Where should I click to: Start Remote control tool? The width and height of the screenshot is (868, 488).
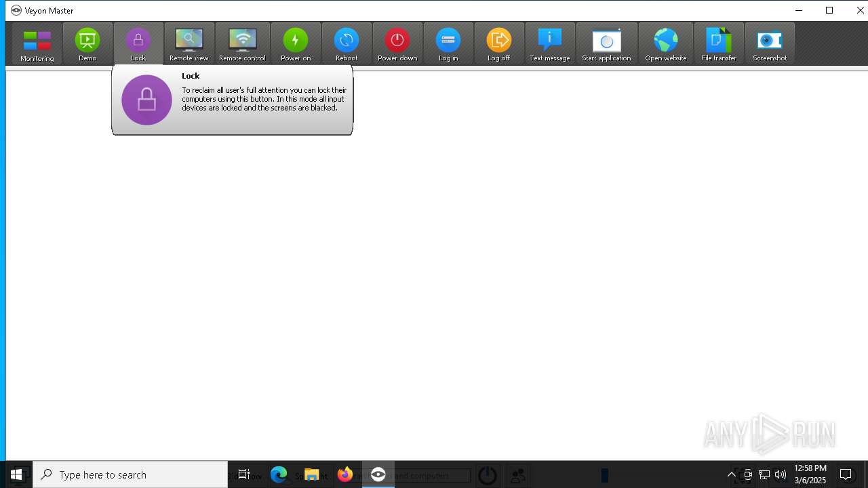[242, 44]
